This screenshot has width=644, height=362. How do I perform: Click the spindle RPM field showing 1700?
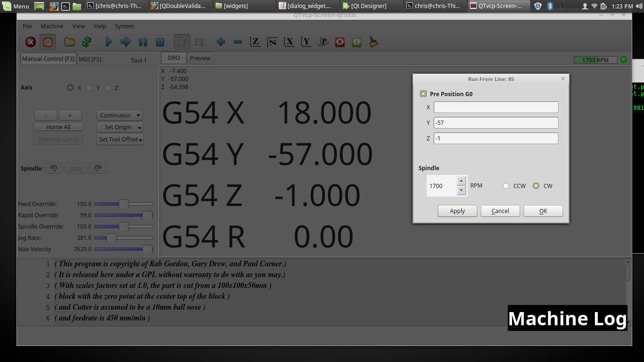(x=442, y=186)
